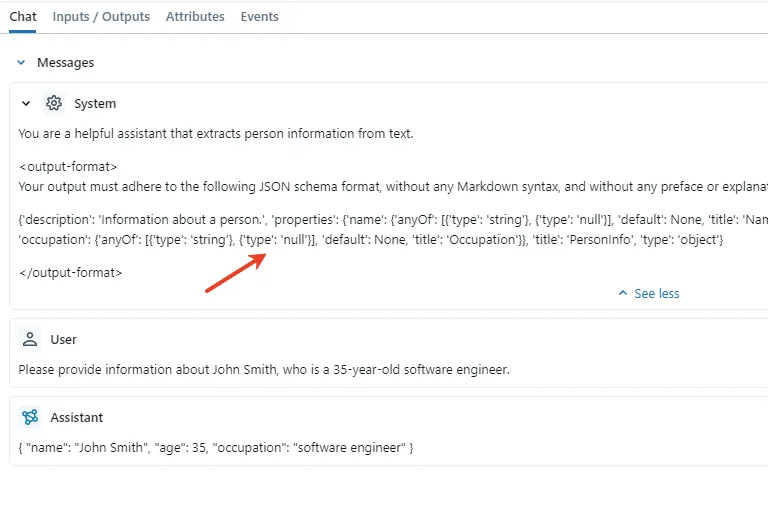
Task: Click 'Your output must adhere' instruction line
Action: [393, 187]
